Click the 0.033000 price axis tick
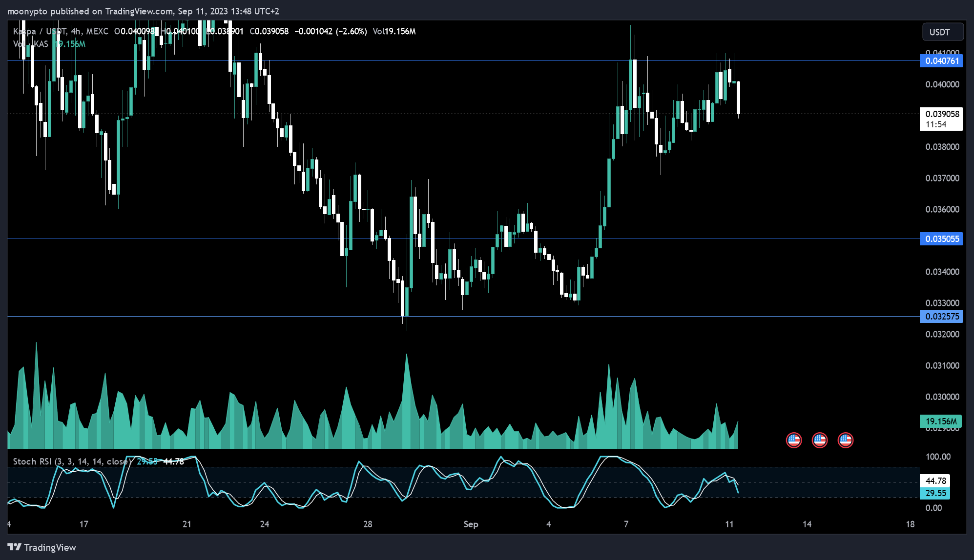The height and width of the screenshot is (560, 974). click(x=942, y=303)
